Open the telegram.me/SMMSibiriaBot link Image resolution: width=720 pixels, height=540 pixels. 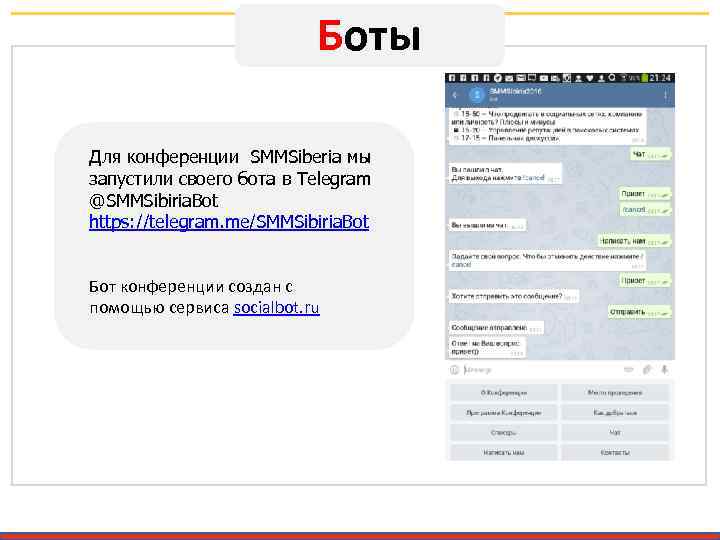click(x=229, y=222)
